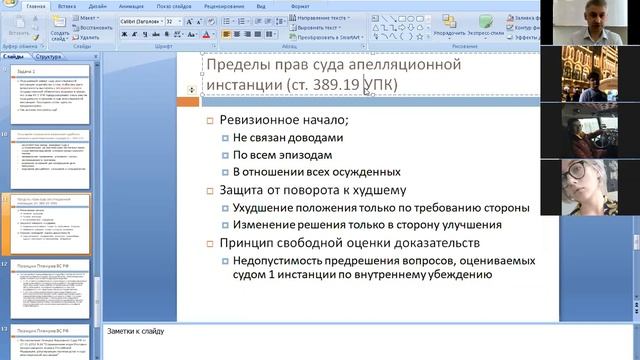Click the Delete (Удалить) slide button

tap(86, 37)
